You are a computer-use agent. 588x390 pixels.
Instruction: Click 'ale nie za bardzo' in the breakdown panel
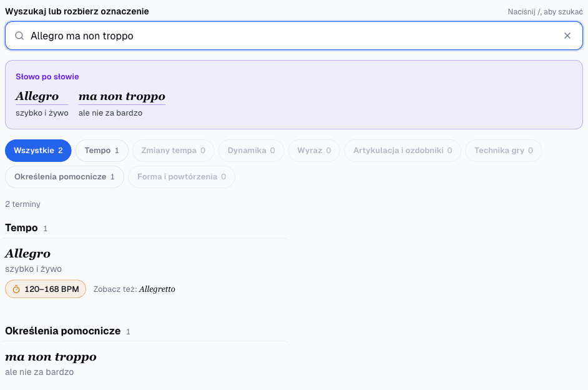(110, 113)
